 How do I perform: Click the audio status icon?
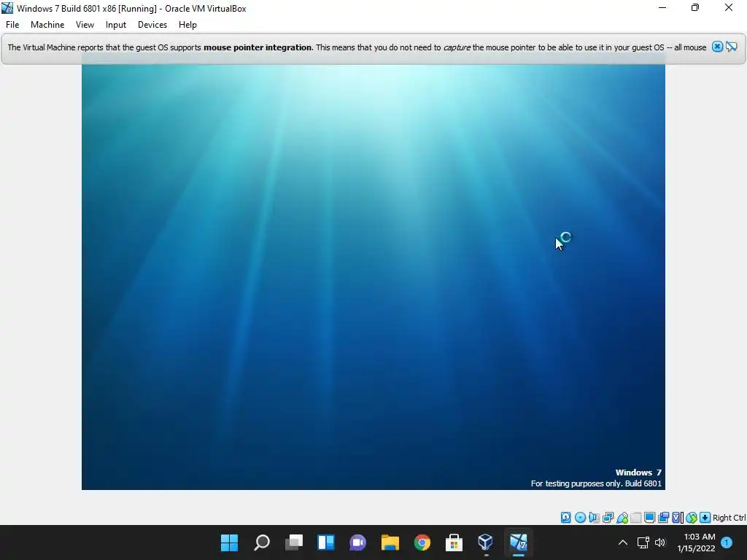[594, 518]
